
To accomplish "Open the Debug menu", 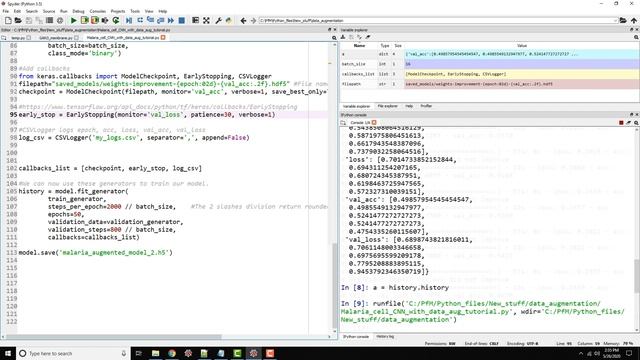I will coord(78,11).
